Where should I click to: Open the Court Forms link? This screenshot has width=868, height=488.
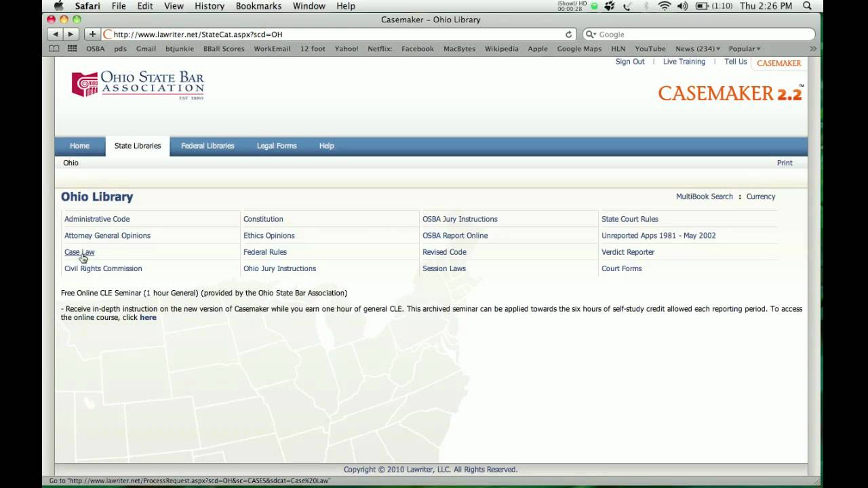point(621,268)
